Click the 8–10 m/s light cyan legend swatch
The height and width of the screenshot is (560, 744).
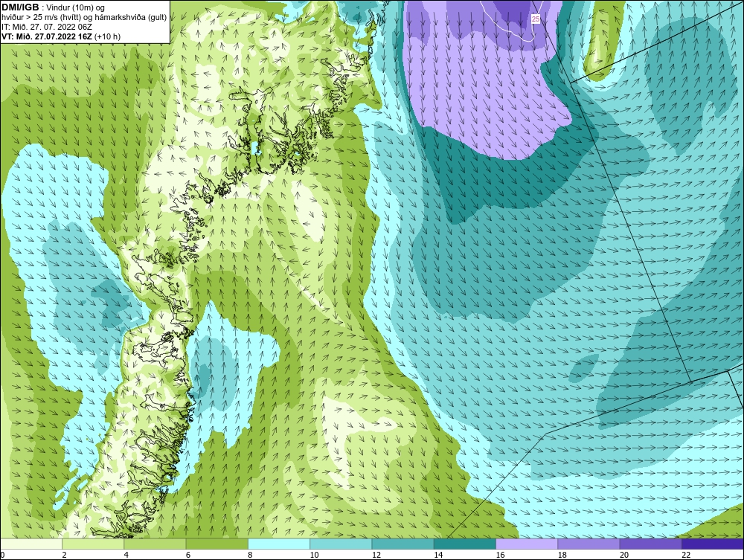tap(279, 544)
